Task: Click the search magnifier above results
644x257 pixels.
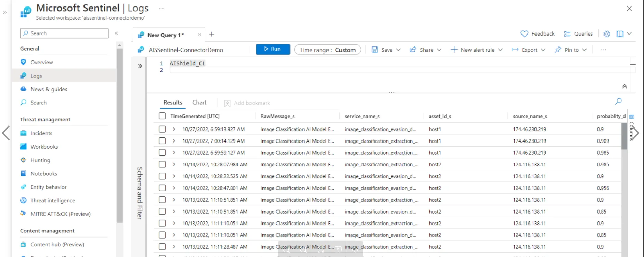Action: 618,101
